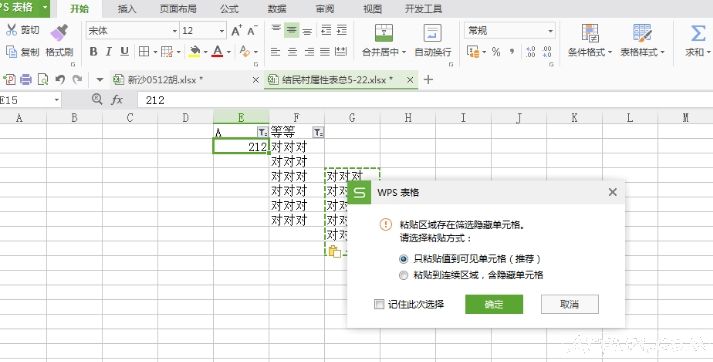Click the print icon in quick toolbar
Image resolution: width=713 pixels, height=362 pixels.
click(26, 80)
